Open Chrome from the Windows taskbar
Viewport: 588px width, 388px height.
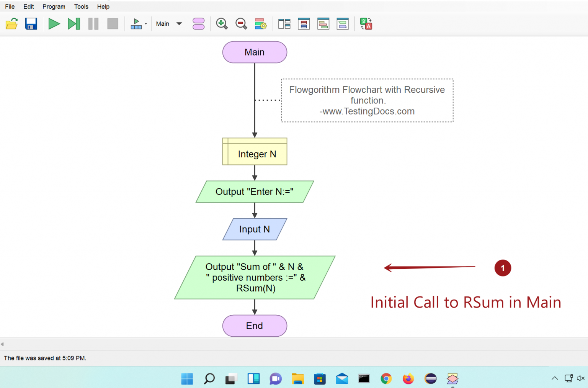(386, 379)
